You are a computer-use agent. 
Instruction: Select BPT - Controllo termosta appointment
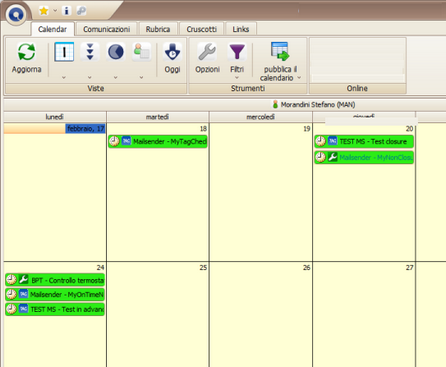click(55, 280)
